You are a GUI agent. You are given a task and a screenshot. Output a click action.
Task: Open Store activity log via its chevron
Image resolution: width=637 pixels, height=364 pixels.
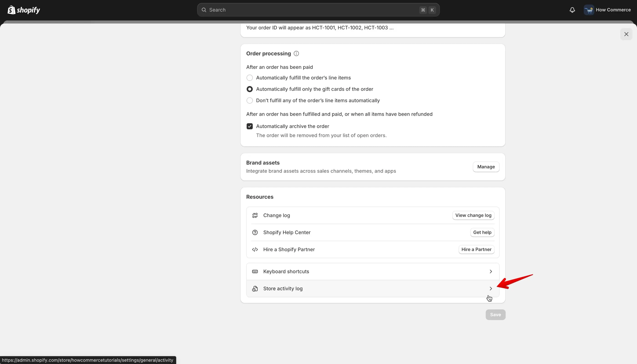click(x=490, y=288)
